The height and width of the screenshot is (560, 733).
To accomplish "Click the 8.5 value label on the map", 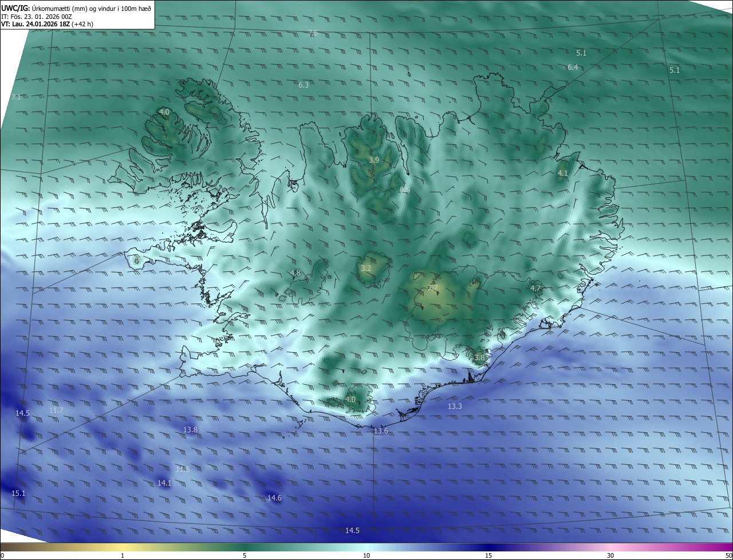I will (405, 190).
